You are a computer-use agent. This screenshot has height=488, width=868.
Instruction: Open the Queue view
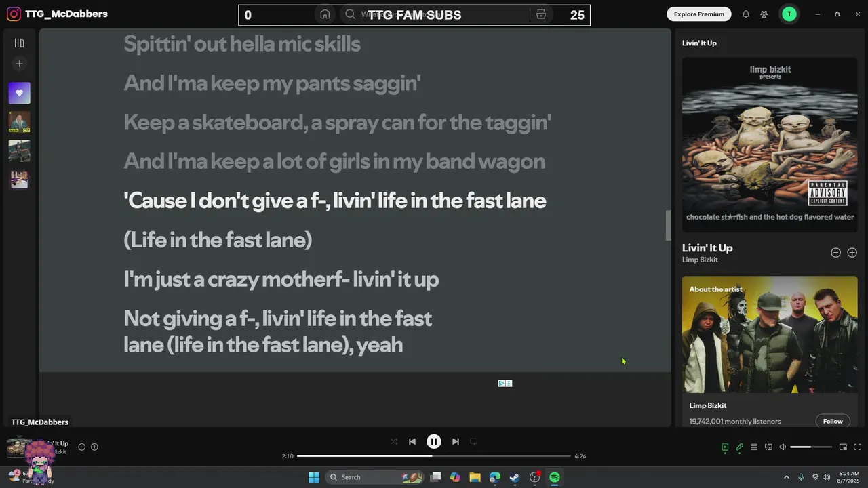753,447
